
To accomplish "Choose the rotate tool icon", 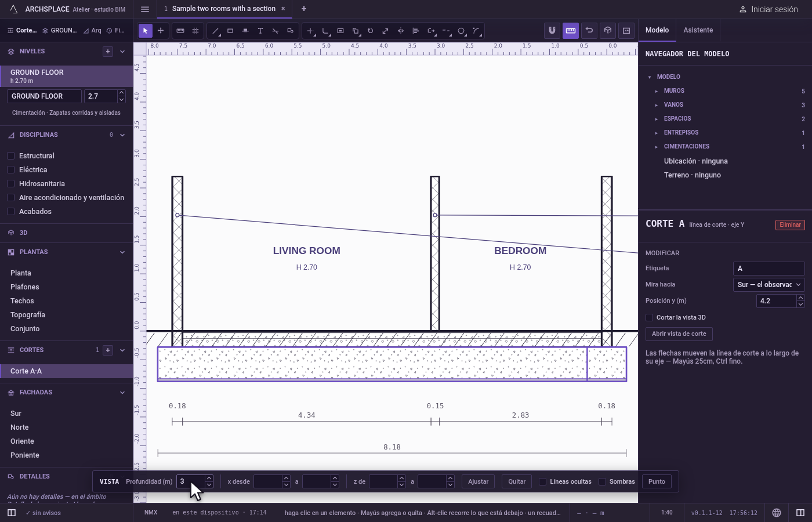I will tap(371, 31).
